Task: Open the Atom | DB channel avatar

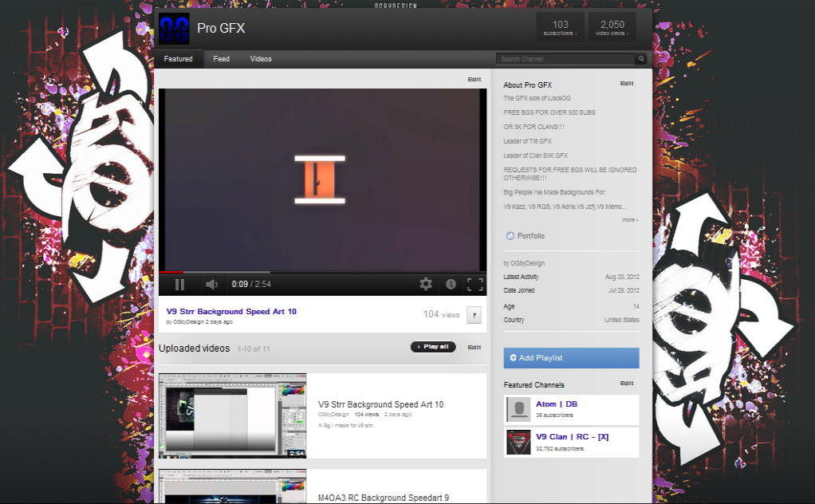Action: [518, 409]
